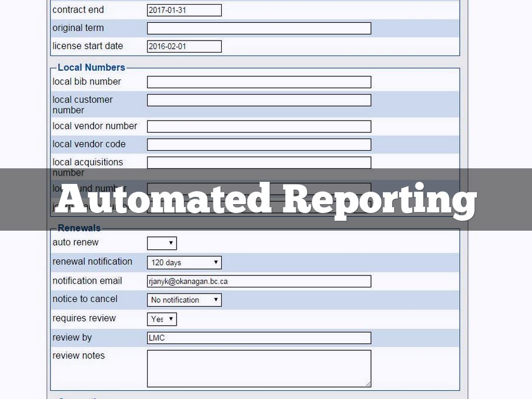Click the 'Local Numbers' section heading
Screen dimensions: 532x399
(91, 68)
